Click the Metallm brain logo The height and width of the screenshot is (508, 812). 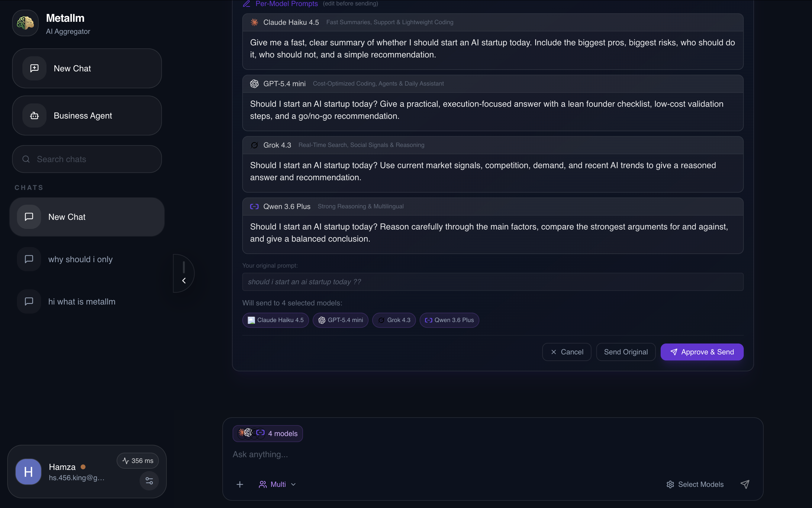[x=25, y=23]
